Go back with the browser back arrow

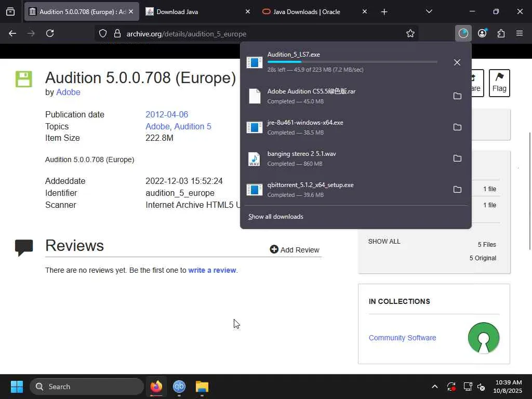point(12,33)
